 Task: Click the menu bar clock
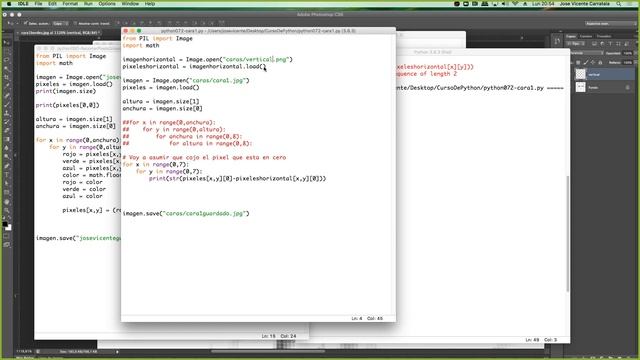coord(543,4)
